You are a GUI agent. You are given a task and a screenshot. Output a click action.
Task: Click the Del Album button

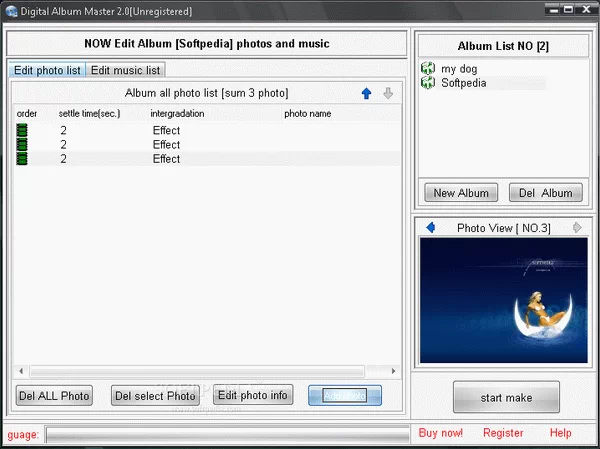pos(546,193)
